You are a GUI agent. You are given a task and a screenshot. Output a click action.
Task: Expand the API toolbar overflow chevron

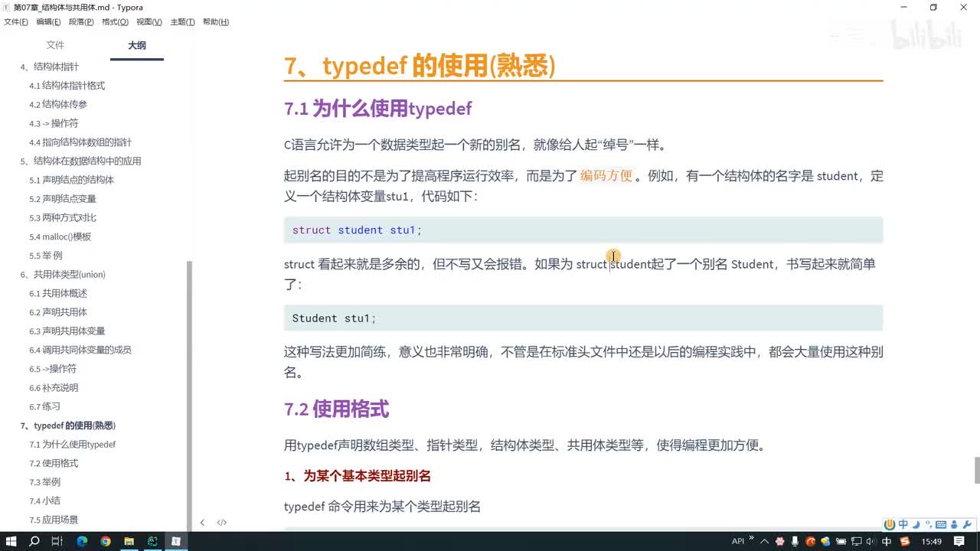(751, 539)
